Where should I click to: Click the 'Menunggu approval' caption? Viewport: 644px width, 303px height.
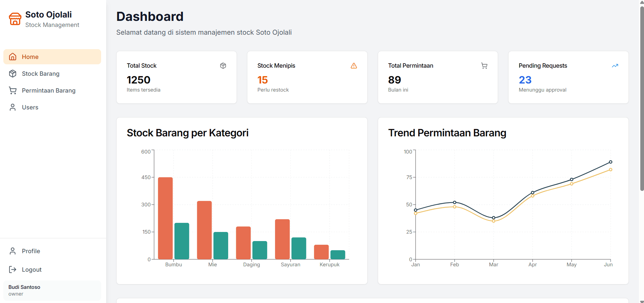coord(543,90)
